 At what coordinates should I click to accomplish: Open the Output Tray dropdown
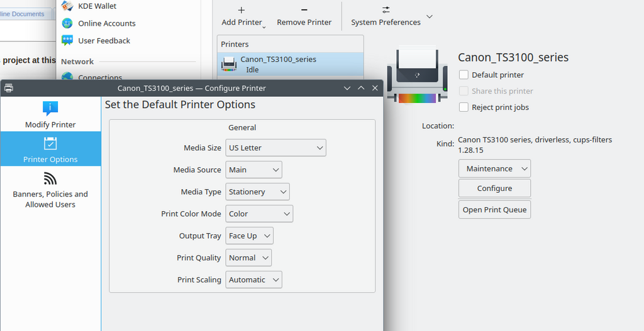[x=249, y=236]
